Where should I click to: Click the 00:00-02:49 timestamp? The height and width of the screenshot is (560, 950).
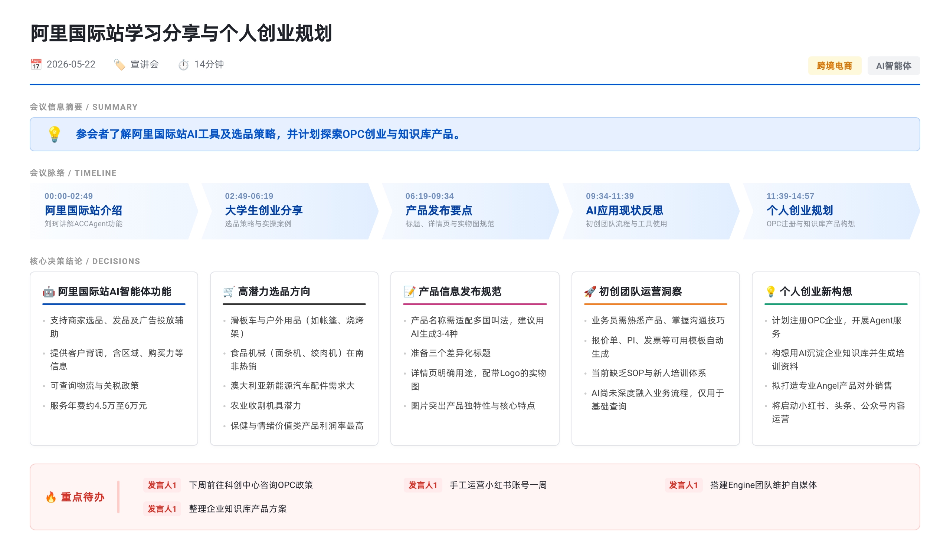[x=69, y=196]
